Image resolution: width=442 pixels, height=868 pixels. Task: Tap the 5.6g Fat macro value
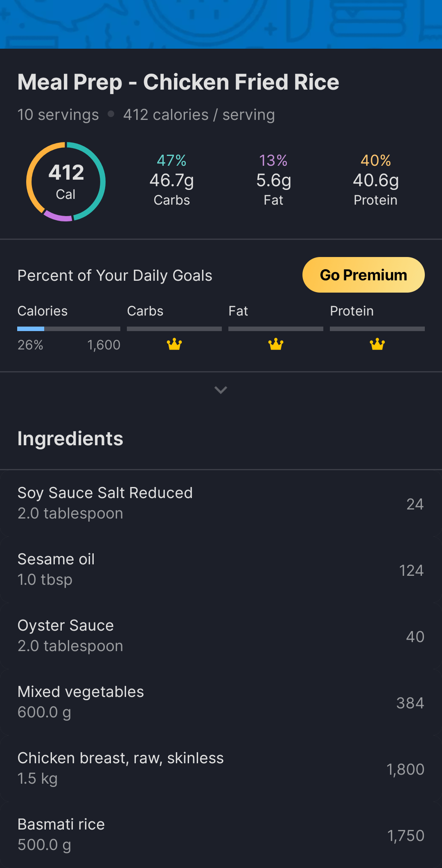273,180
